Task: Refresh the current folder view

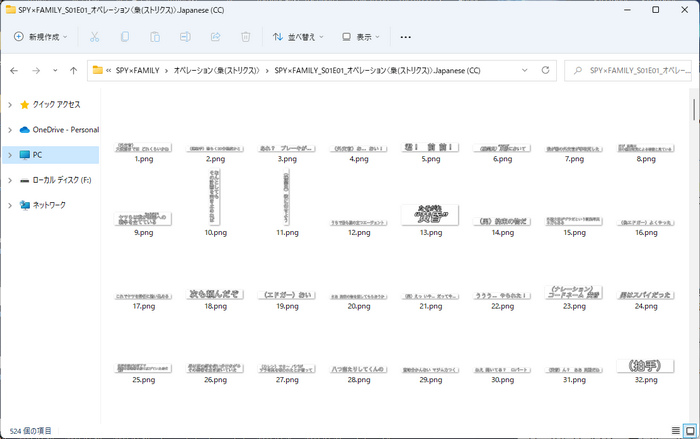Action: coord(545,70)
